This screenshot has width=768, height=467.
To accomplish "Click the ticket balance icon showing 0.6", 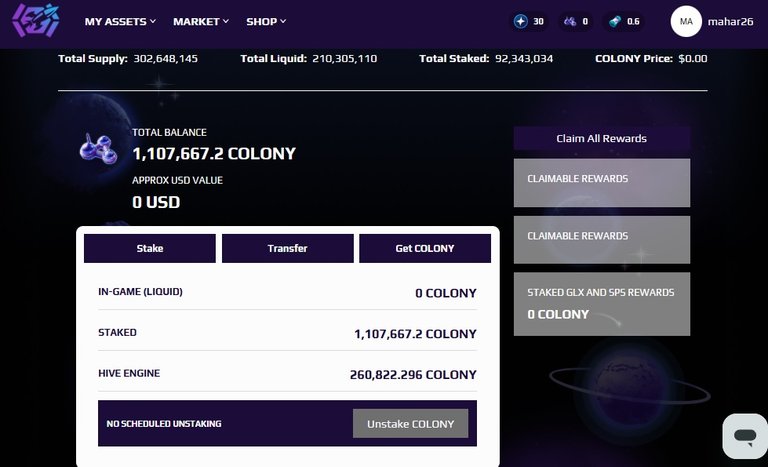I will 615,22.
